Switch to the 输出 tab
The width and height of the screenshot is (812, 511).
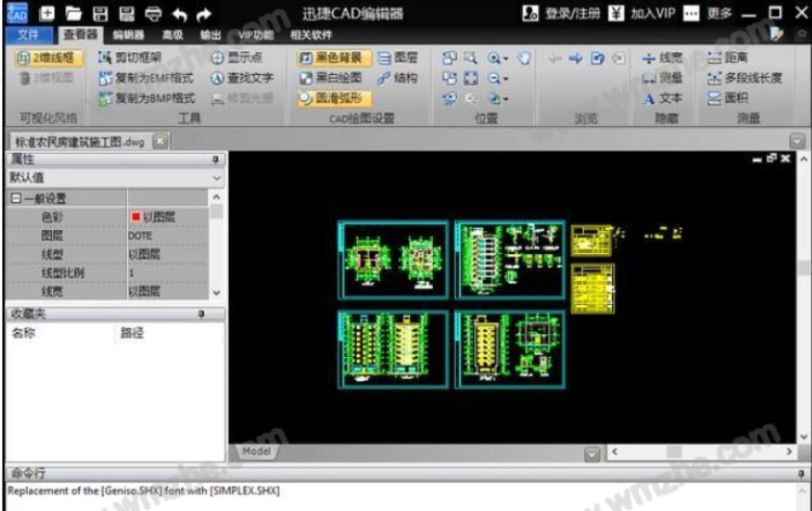click(x=211, y=36)
